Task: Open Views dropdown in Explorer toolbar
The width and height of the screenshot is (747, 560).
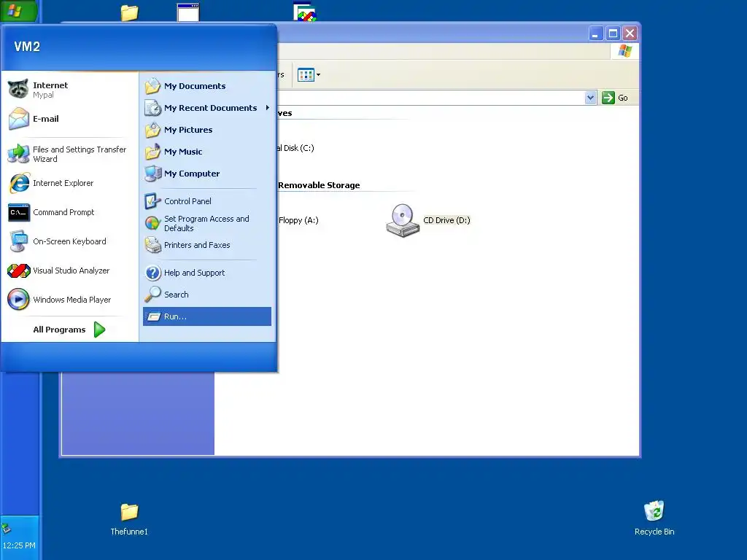Action: click(x=309, y=75)
